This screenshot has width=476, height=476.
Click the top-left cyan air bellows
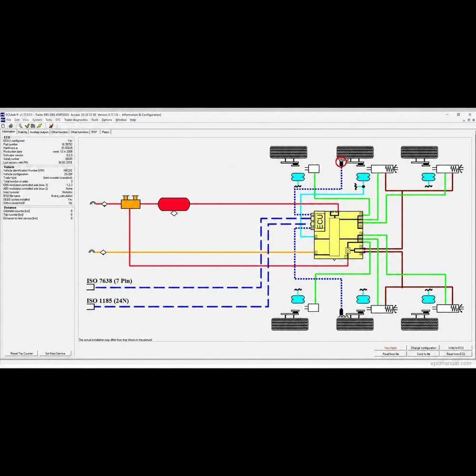[x=298, y=177]
